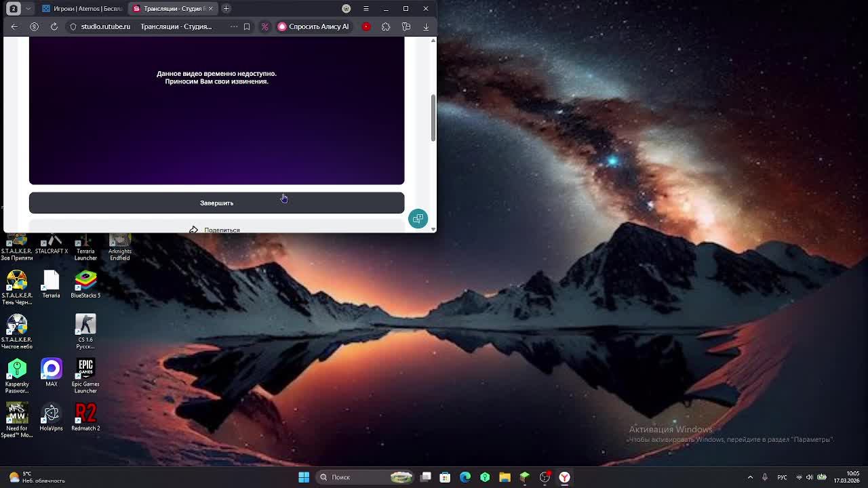Image resolution: width=868 pixels, height=488 pixels.
Task: Select the MAX desktop shortcut
Action: click(x=52, y=373)
